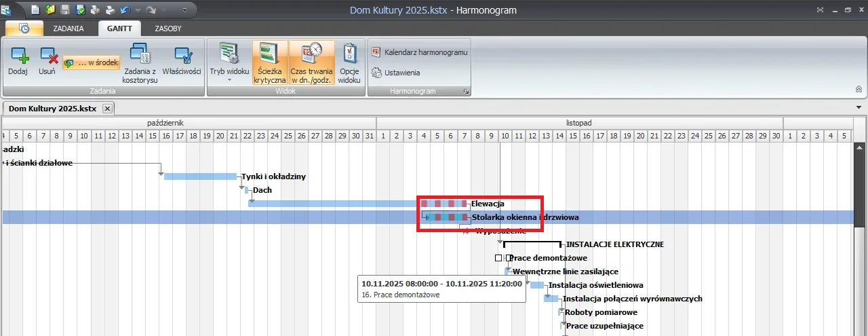Open Kalendarz harmonogramu

pyautogui.click(x=419, y=52)
